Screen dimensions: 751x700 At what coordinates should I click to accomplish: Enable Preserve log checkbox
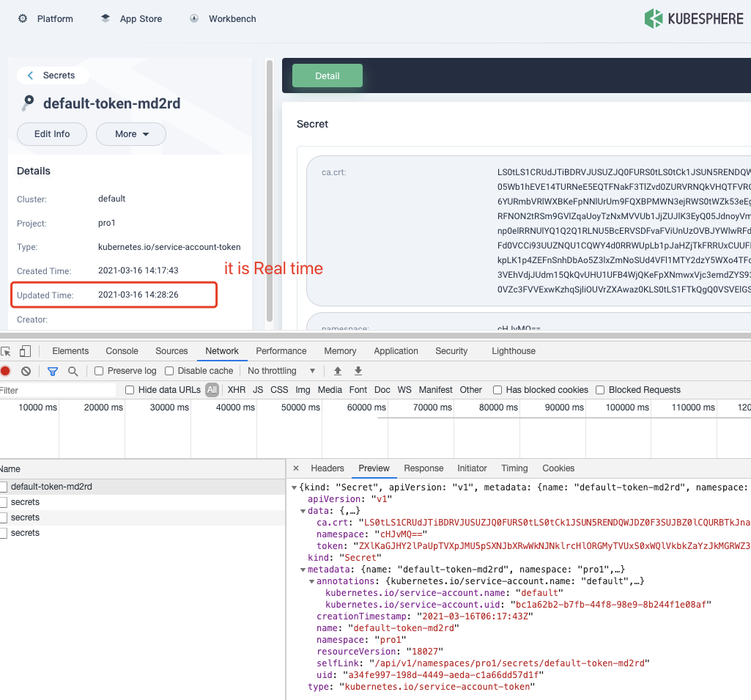tap(99, 371)
